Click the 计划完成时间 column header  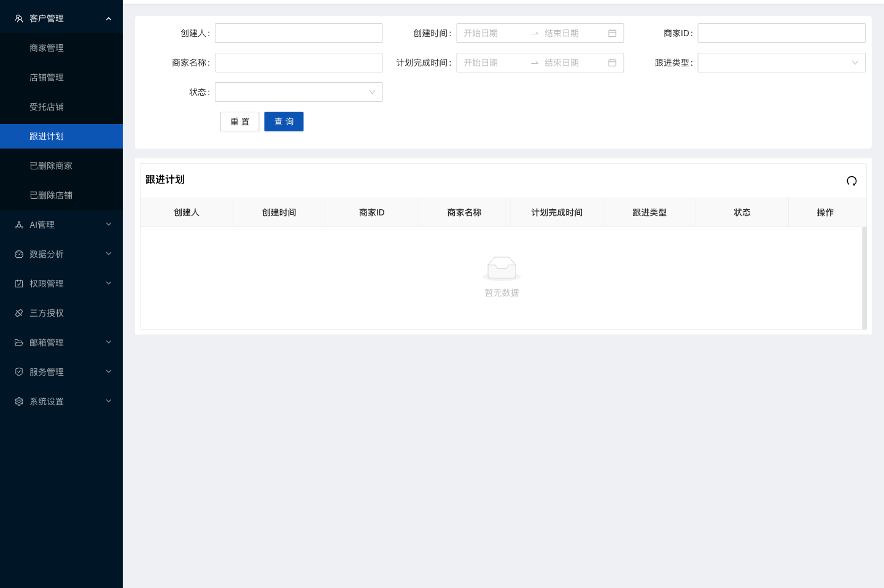[557, 212]
